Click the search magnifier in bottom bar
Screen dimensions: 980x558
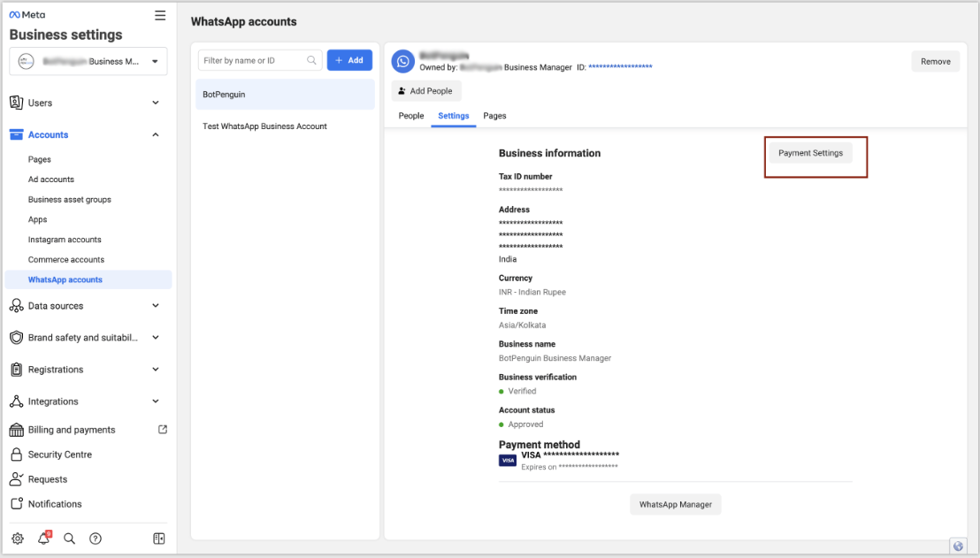tap(70, 539)
